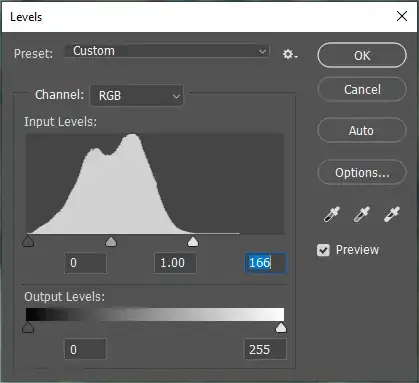
Task: Grab the output highlight slider handle
Action: coord(281,328)
